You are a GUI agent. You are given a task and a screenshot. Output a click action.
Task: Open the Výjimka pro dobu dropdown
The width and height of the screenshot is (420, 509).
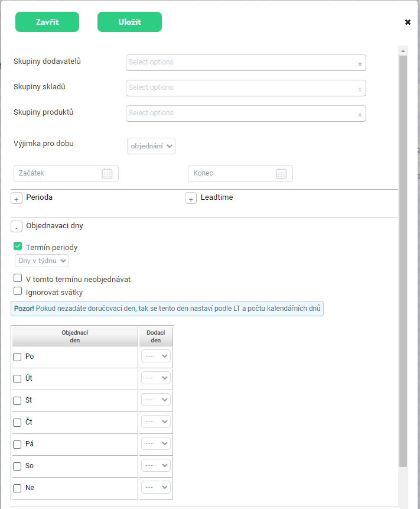[x=151, y=146]
